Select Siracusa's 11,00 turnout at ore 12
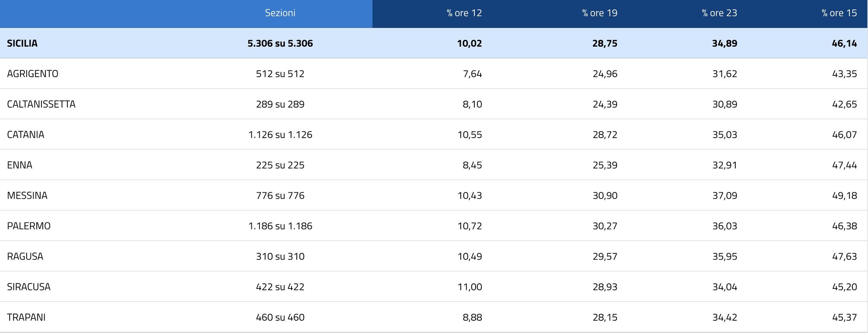Screen dimensions: 868x333 click(x=470, y=287)
